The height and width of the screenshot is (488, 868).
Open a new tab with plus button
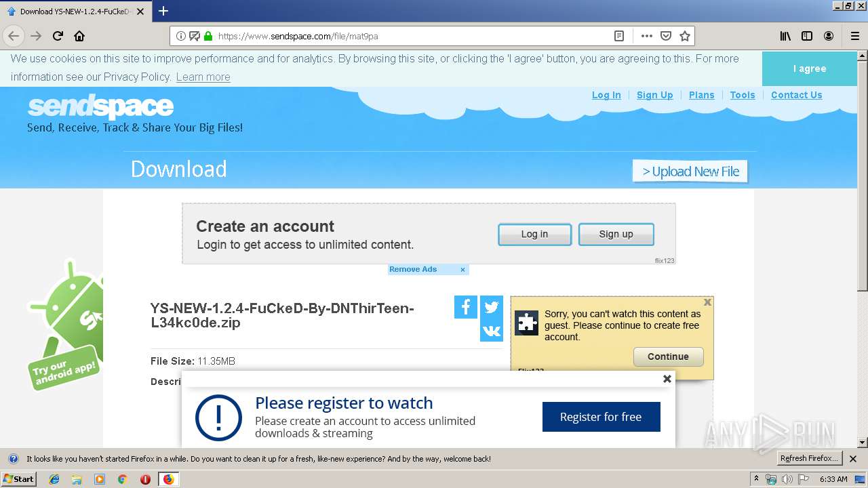(x=163, y=11)
